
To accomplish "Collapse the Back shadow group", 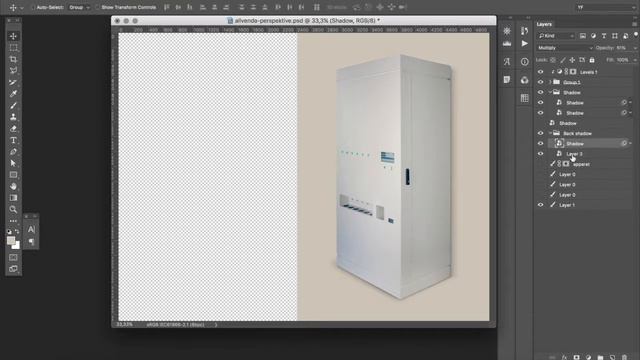I will tap(550, 133).
